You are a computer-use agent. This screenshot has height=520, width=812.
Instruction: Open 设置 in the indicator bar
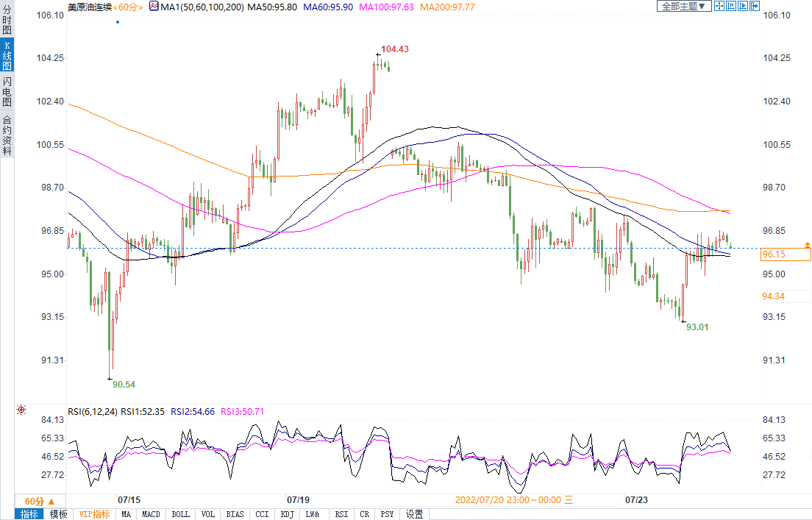point(415,514)
